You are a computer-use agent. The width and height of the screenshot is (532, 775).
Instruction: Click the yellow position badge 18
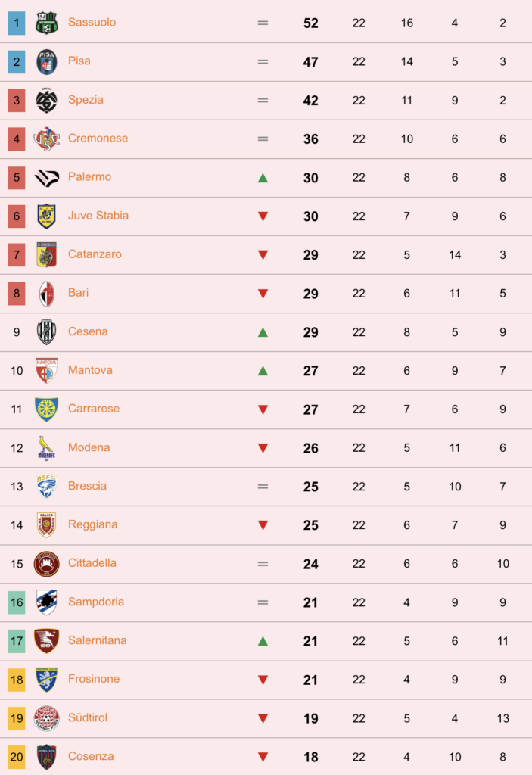click(x=17, y=680)
